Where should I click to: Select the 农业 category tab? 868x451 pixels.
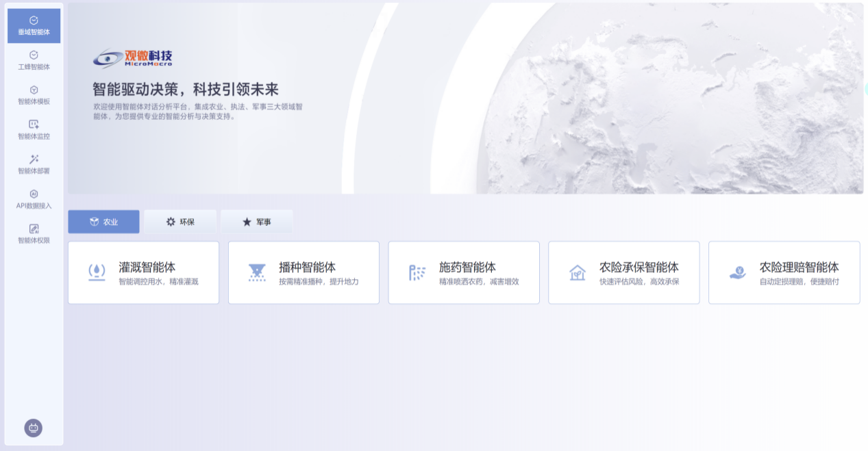pyautogui.click(x=103, y=222)
